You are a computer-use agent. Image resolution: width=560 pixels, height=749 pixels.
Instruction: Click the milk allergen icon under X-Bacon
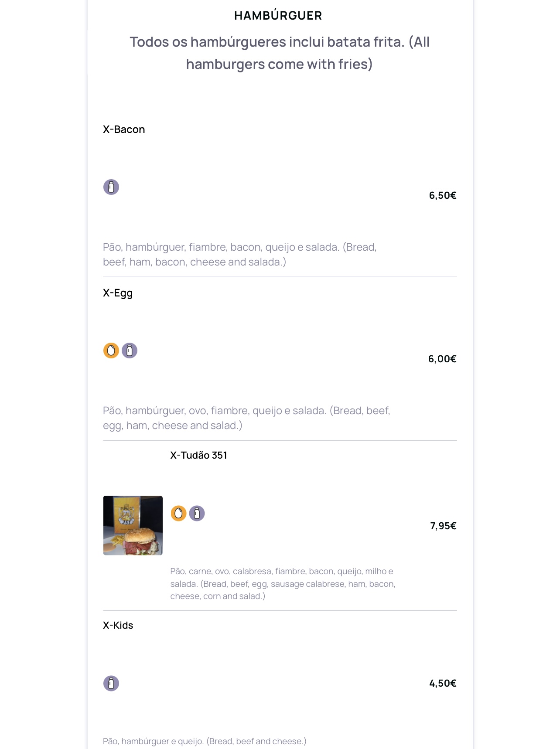point(111,187)
